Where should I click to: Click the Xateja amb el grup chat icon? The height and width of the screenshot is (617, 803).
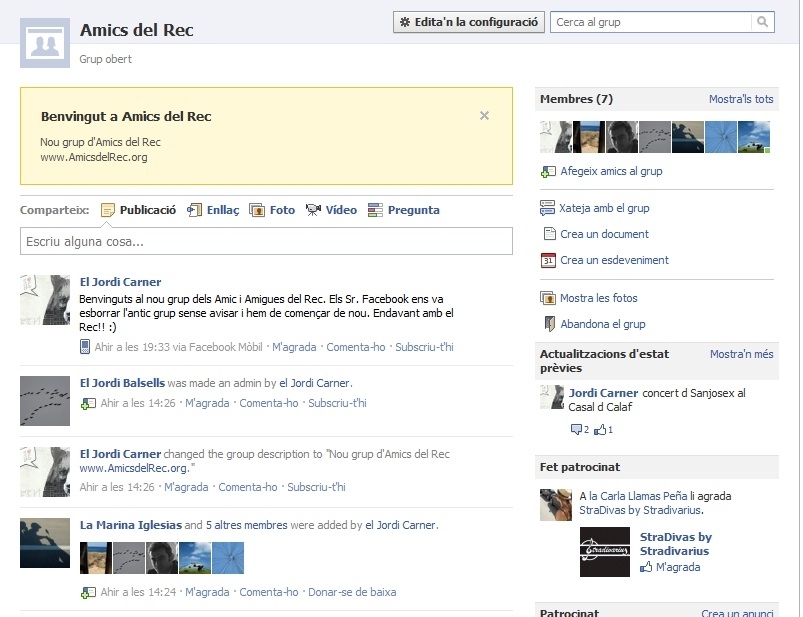(547, 208)
